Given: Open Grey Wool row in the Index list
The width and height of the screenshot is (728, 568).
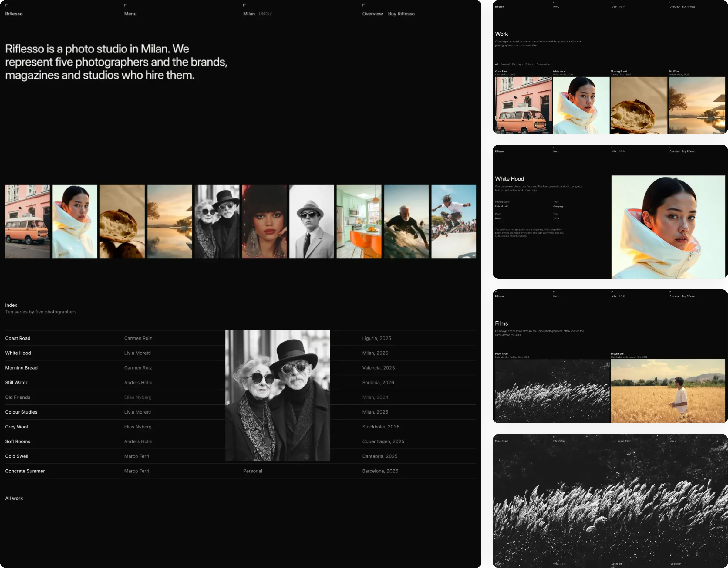Looking at the screenshot, I should click(241, 427).
